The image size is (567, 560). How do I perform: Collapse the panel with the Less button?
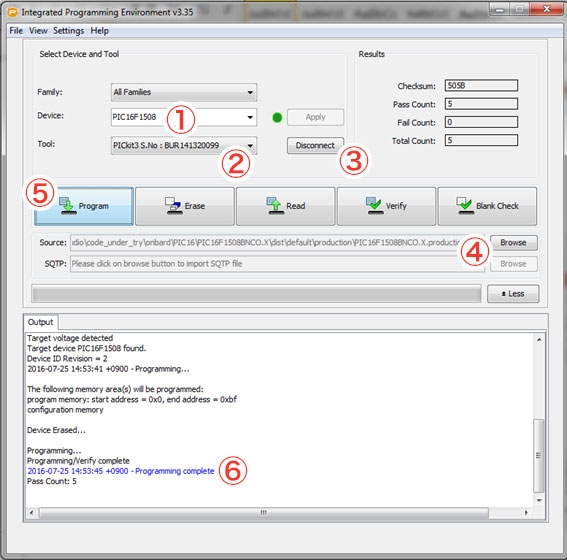coord(513,294)
